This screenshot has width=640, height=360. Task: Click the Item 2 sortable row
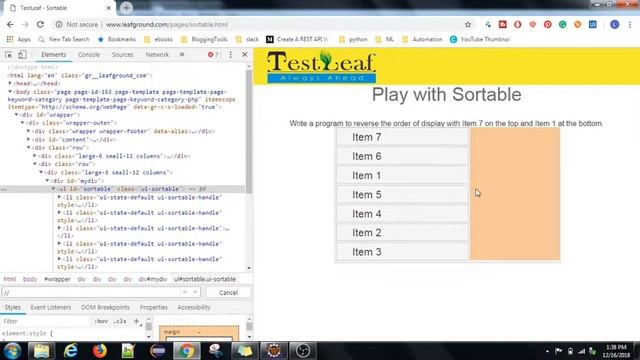[402, 233]
